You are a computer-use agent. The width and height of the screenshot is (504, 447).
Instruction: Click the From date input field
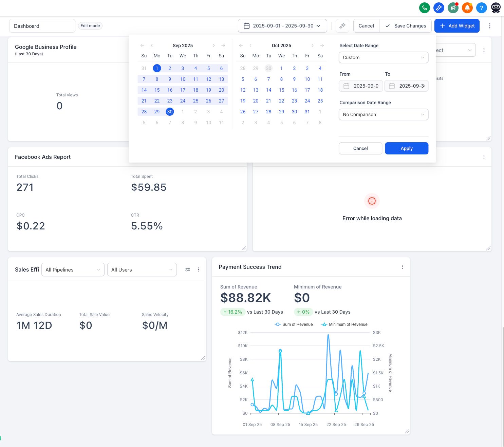coord(361,86)
